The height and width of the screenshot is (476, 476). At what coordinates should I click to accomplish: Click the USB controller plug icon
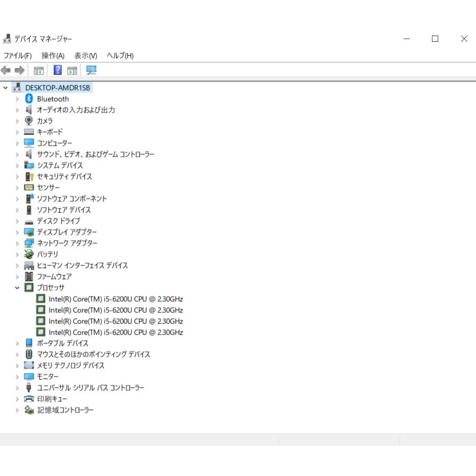[x=29, y=387]
